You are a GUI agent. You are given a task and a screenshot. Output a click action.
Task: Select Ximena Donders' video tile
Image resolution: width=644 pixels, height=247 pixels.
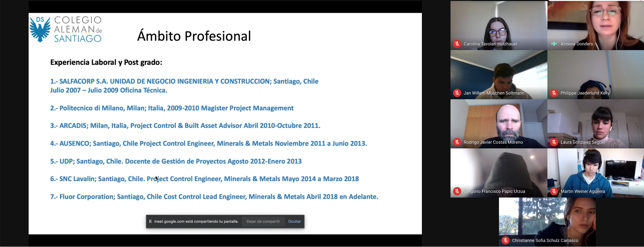[596, 25]
